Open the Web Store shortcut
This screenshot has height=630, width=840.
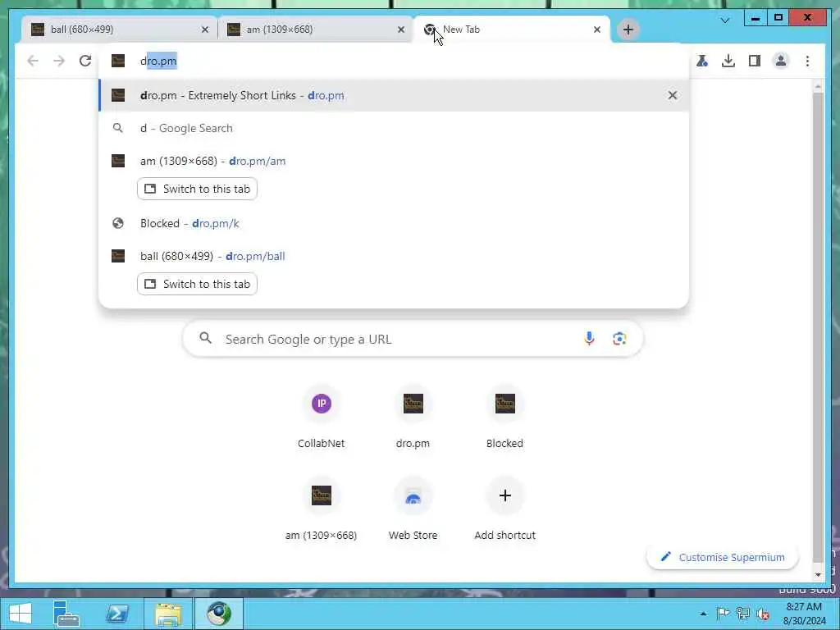click(413, 509)
